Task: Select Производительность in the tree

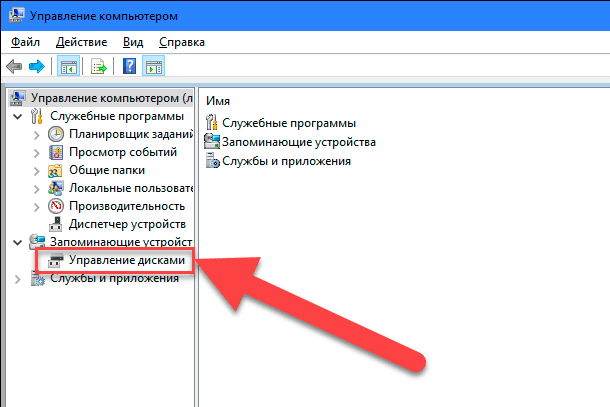Action: point(127,206)
